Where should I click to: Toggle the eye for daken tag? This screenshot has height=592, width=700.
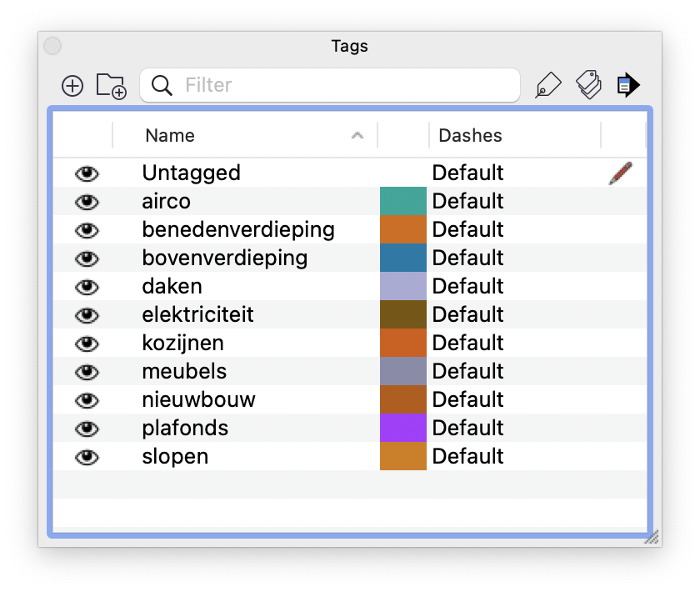click(87, 287)
